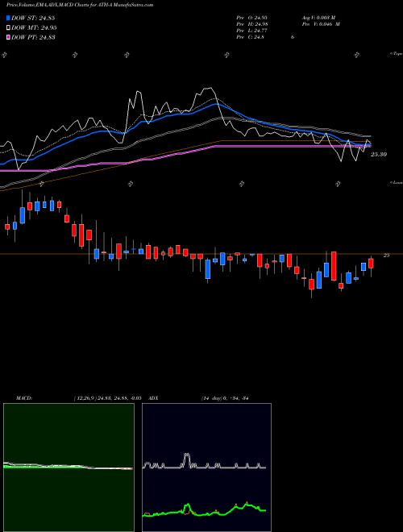
Task: Click the 25.30 price label on EMA chart
Action: tap(379, 155)
